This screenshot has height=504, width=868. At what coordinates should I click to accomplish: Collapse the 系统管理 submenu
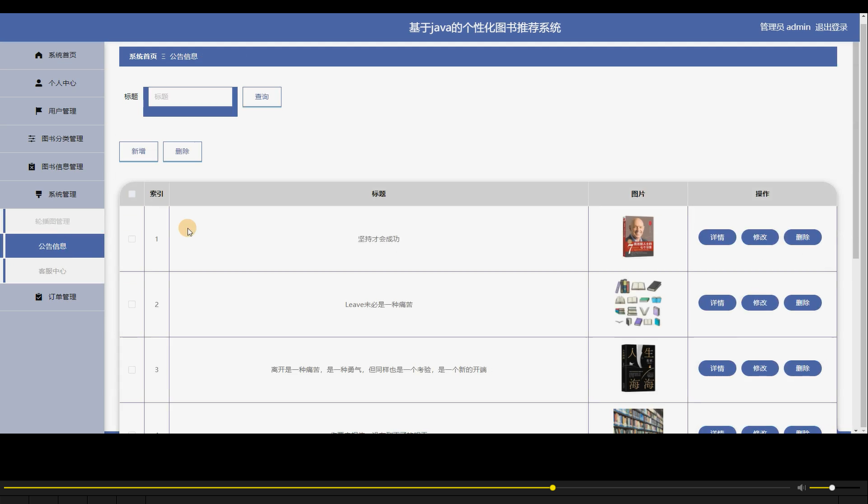point(62,194)
